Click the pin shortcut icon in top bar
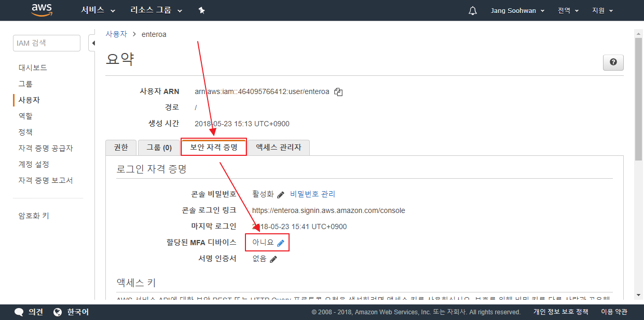The height and width of the screenshot is (320, 644). (201, 10)
